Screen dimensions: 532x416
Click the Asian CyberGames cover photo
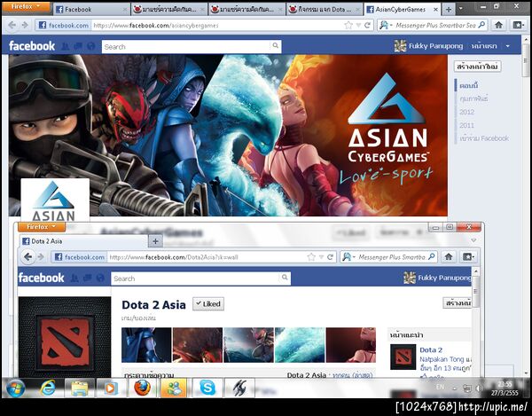coord(228,135)
